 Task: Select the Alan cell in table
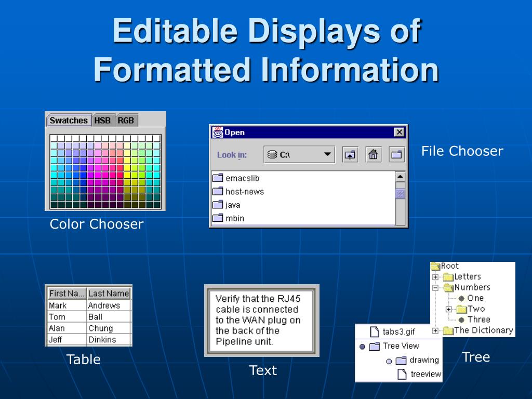coord(67,328)
